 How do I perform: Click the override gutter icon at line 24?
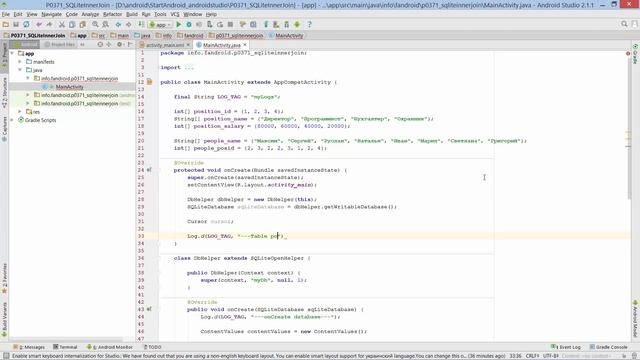(149, 170)
